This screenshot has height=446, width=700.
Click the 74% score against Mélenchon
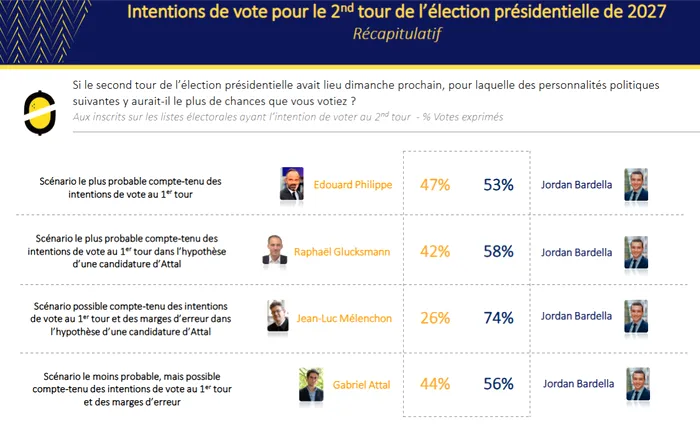pos(497,319)
